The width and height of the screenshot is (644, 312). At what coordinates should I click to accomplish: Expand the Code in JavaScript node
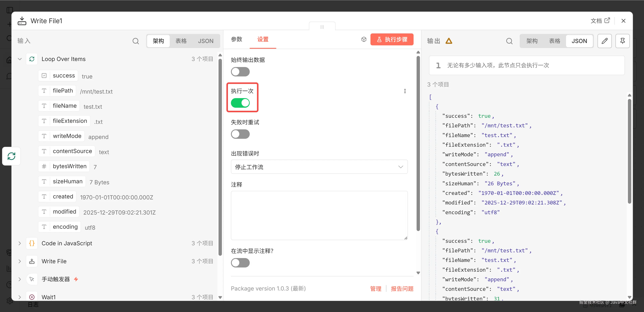pos(20,243)
